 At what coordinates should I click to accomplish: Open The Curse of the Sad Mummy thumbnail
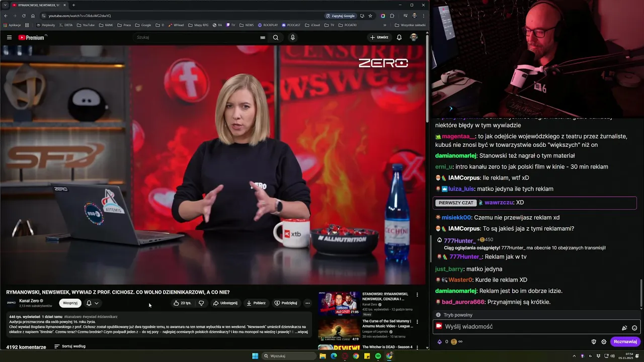click(339, 330)
